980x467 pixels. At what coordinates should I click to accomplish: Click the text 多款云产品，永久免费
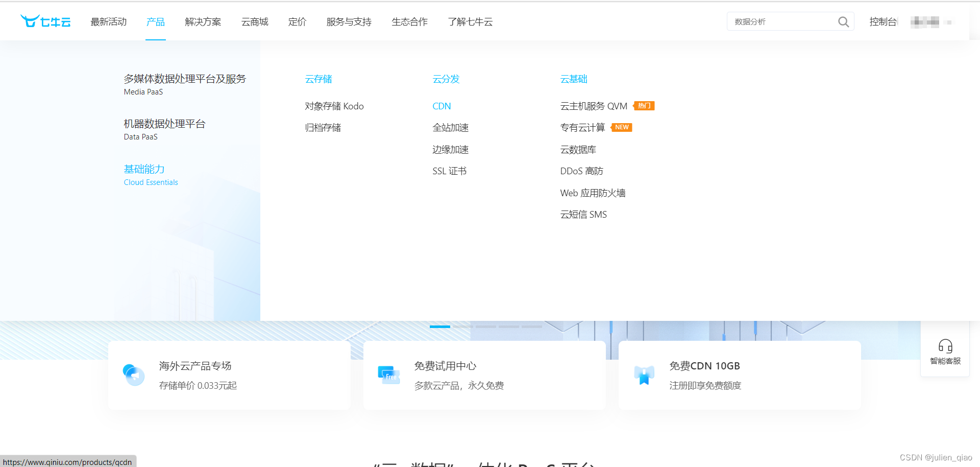[459, 385]
